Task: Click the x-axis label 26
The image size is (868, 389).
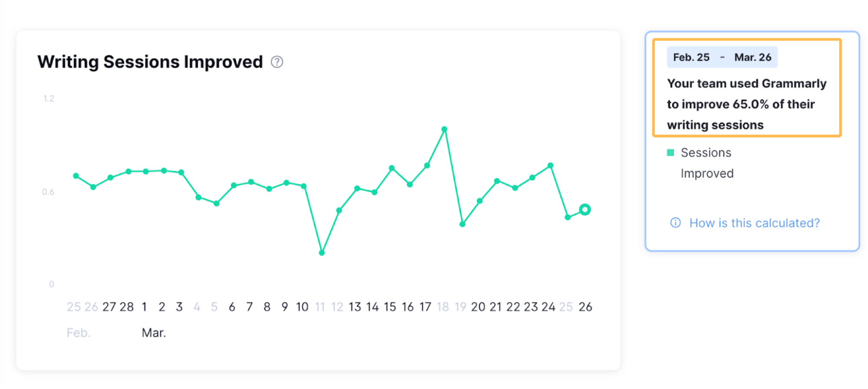Action: point(585,307)
